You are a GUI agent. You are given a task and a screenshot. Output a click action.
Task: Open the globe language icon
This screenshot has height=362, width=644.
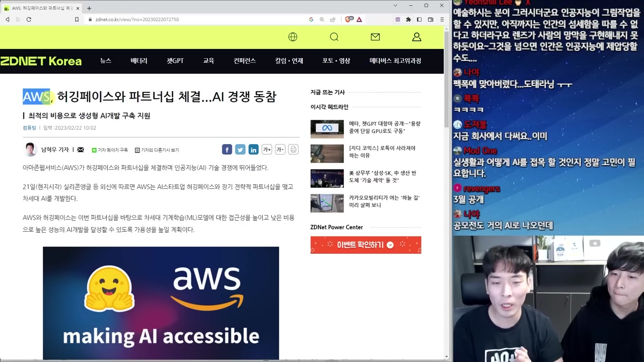tap(293, 37)
